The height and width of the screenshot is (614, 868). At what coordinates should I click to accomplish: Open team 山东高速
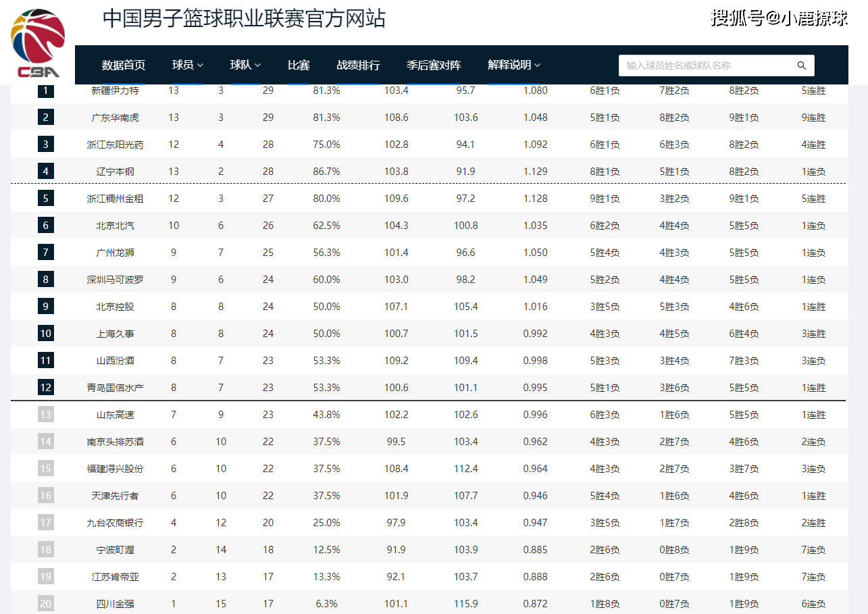[115, 415]
